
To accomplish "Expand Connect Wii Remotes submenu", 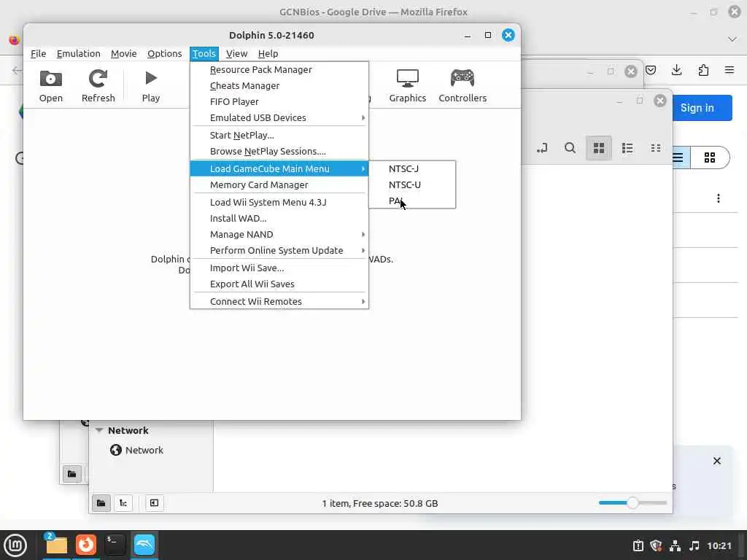I will coord(279,301).
